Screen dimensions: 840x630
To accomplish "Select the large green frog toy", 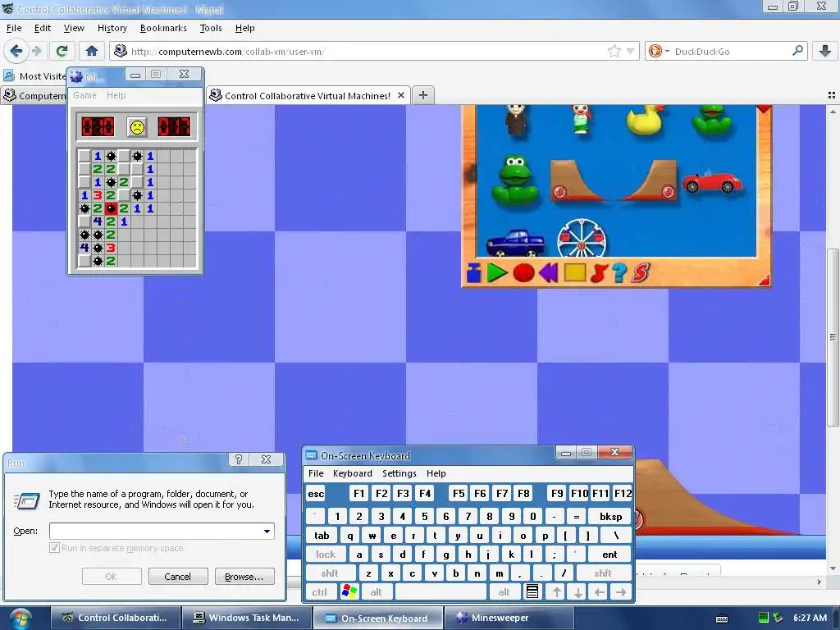I will pos(515,180).
